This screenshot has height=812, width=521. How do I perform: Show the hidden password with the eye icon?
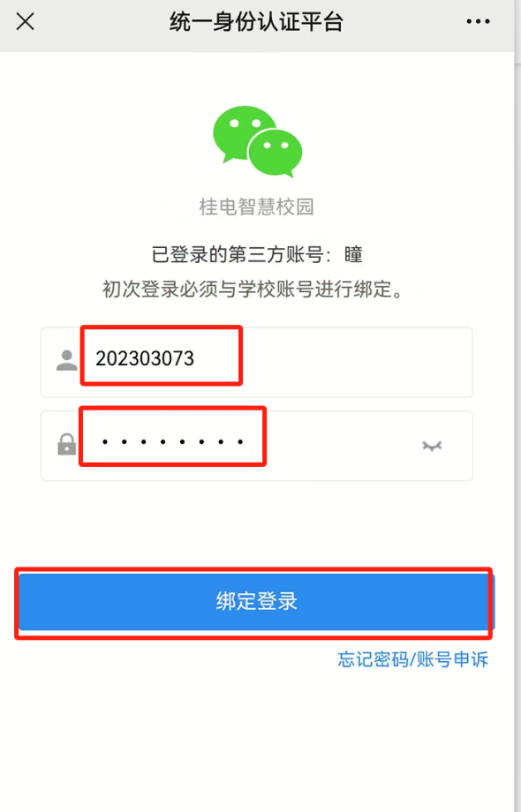click(432, 446)
